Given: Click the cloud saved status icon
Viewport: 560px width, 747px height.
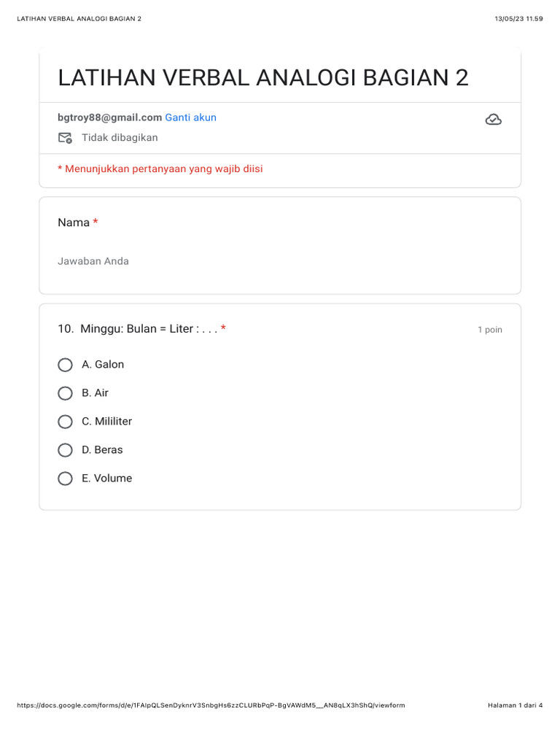Looking at the screenshot, I should coord(493,120).
